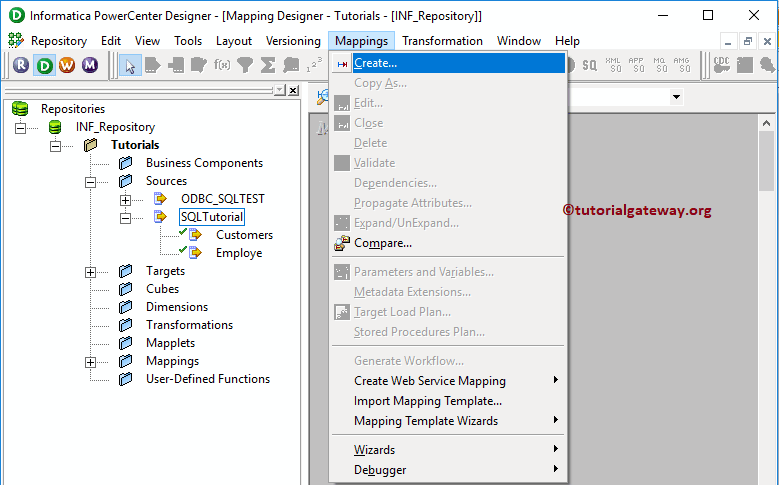The width and height of the screenshot is (779, 485).
Task: Click the INF_Repository database icon
Action: [55, 127]
